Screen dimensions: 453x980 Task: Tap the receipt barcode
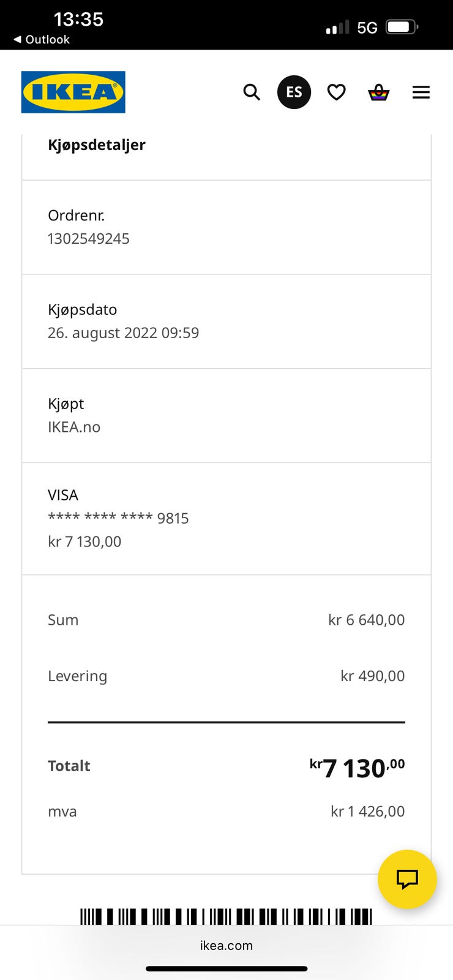point(226,916)
